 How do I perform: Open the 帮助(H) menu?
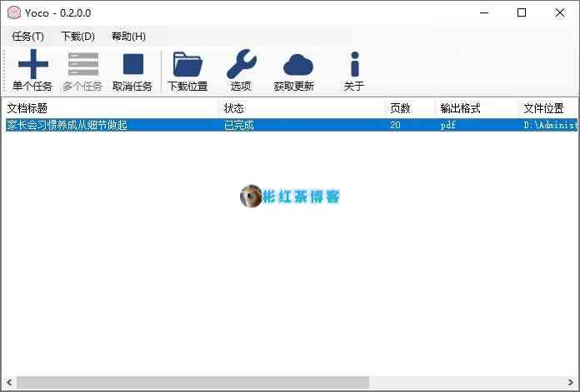[128, 37]
